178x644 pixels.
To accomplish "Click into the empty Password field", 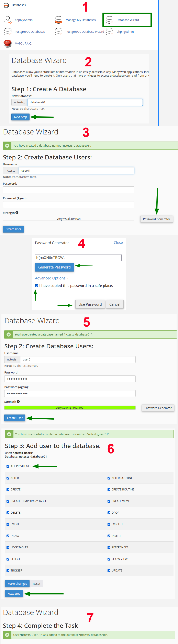I will pyautogui.click(x=68, y=190).
